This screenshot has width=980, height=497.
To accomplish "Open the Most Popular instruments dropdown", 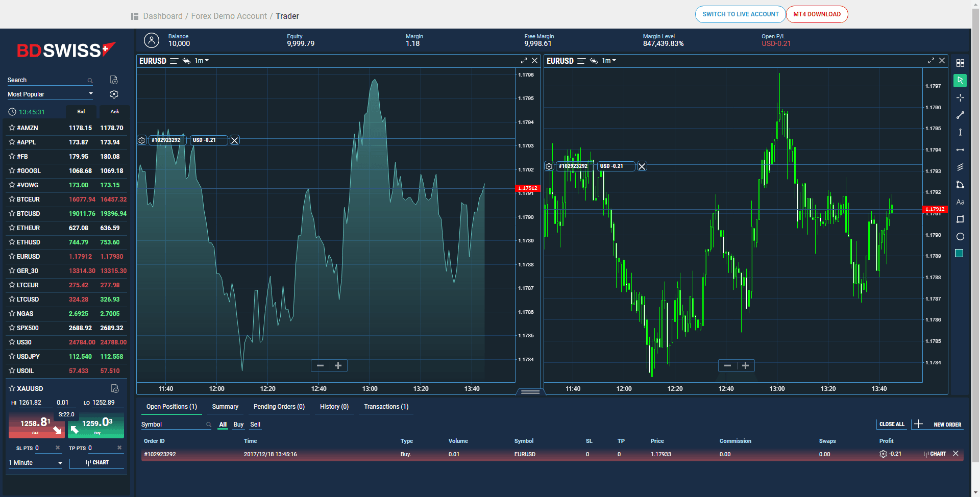I will pyautogui.click(x=50, y=94).
